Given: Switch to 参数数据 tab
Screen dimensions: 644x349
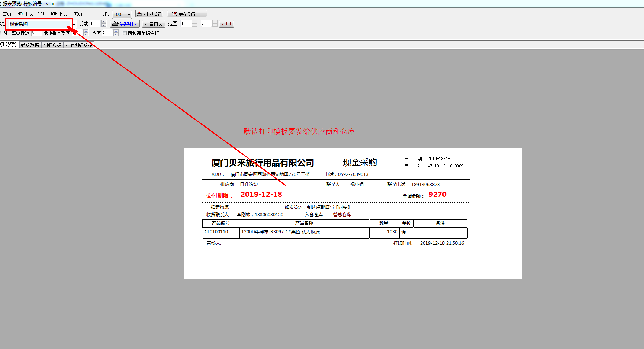Looking at the screenshot, I should click(30, 45).
